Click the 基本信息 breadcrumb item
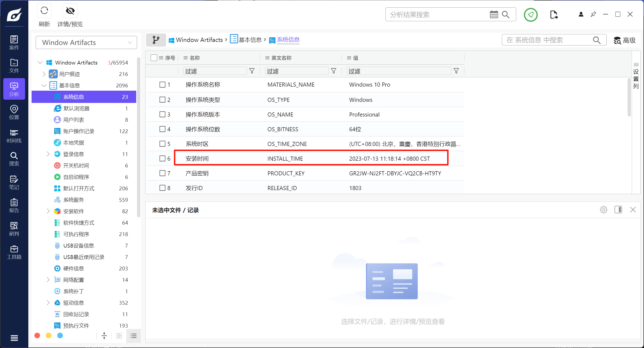 pyautogui.click(x=250, y=40)
